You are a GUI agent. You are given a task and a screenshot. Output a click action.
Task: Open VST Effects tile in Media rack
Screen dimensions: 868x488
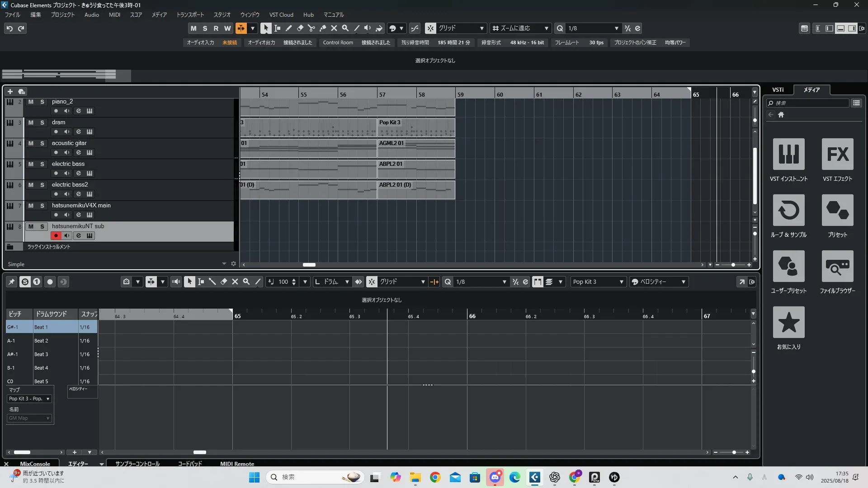coord(837,154)
